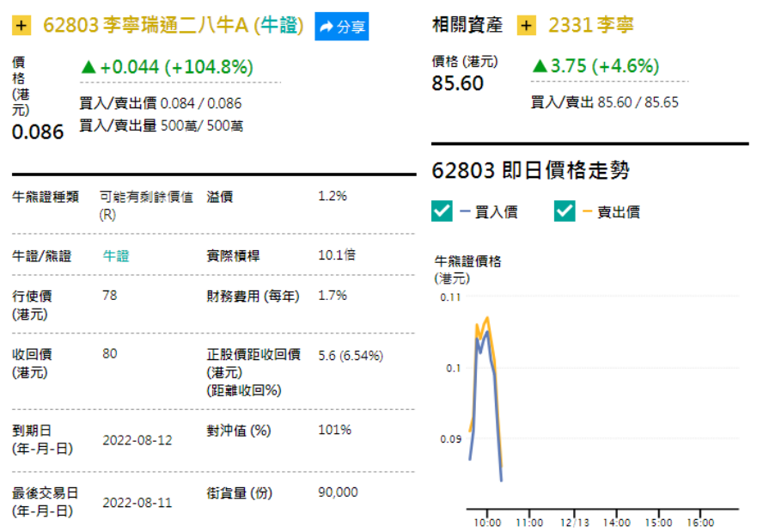Uncheck the 賣出價 checkbox
757x532 pixels.
[565, 211]
